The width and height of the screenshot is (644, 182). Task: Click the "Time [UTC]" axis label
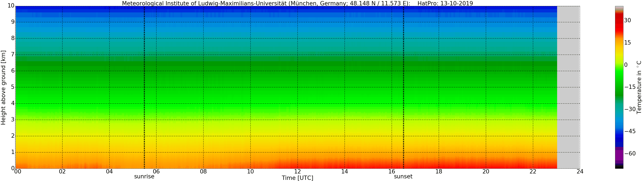[x=297, y=178]
